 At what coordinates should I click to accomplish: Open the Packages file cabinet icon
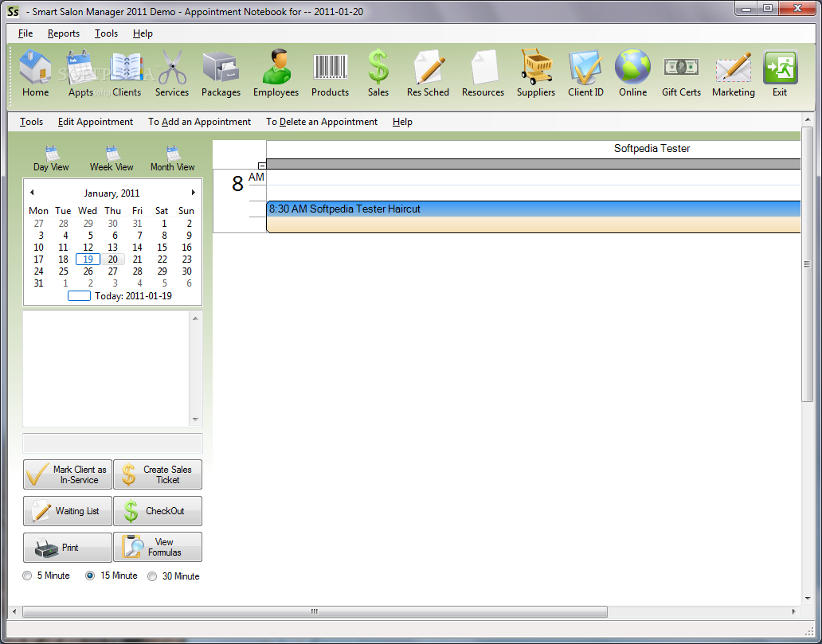(221, 73)
